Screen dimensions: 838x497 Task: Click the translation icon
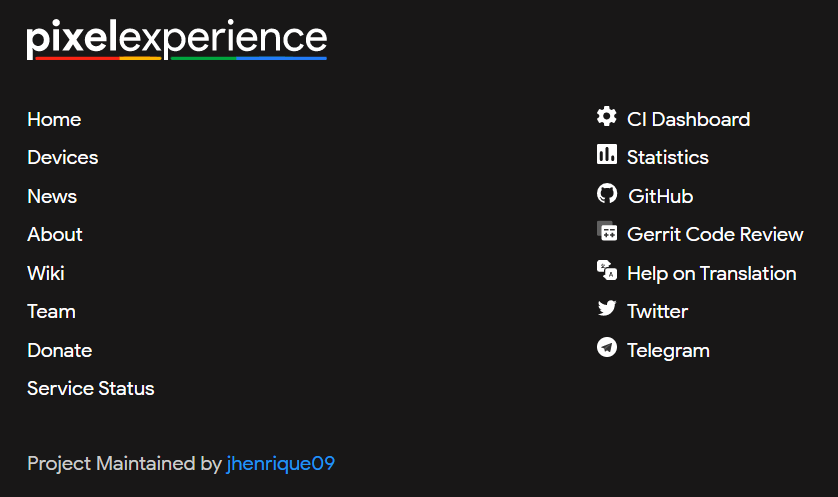coord(606,270)
